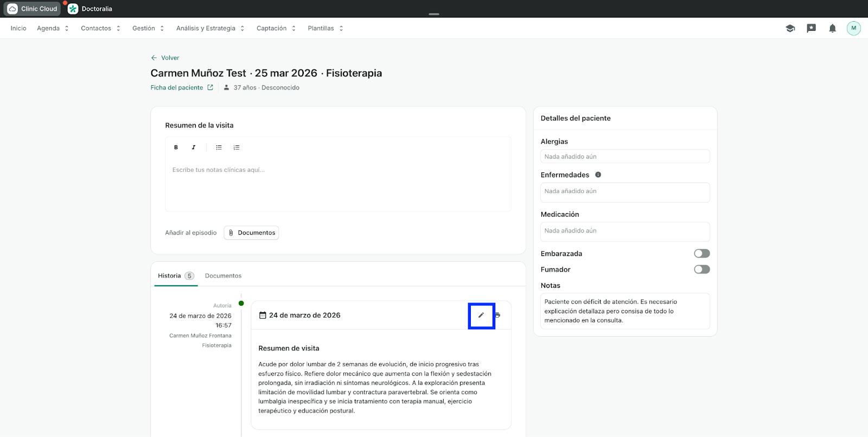868x437 pixels.
Task: Click the '37 años · Desconocido' text
Action: (266, 87)
